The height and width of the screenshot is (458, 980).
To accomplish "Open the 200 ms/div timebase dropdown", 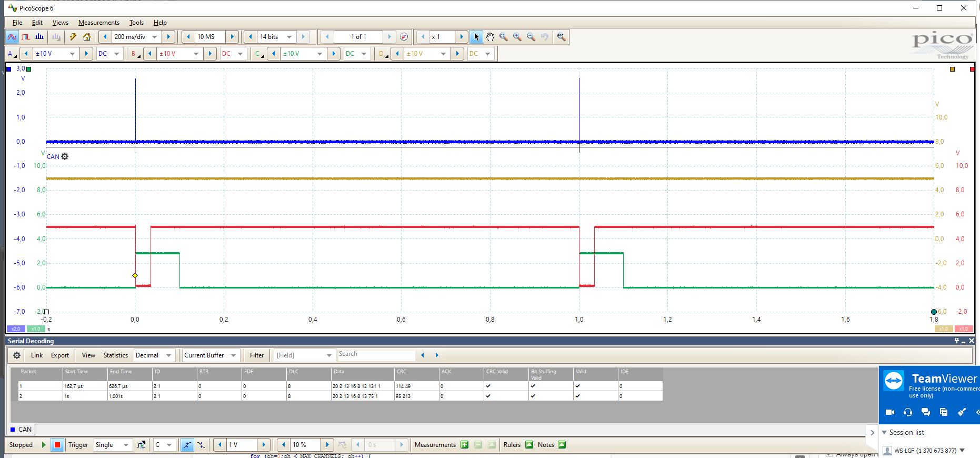I will [x=155, y=37].
